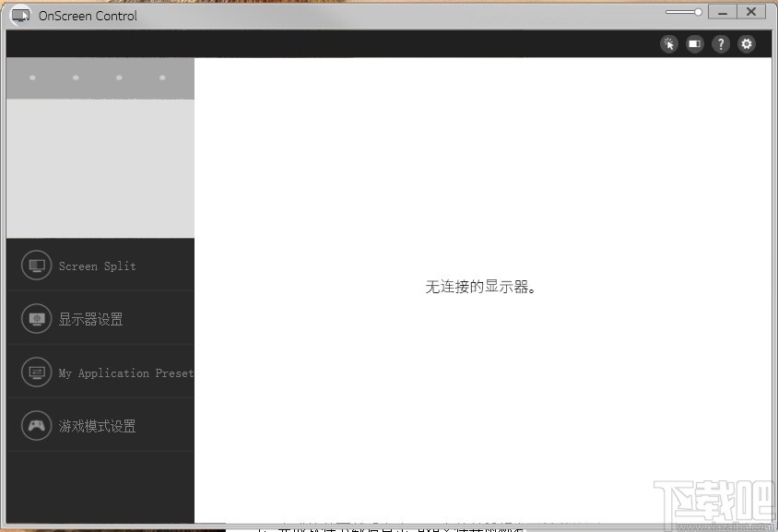This screenshot has width=778, height=532.
Task: Click the 无连接的显示器 message text
Action: 481,287
